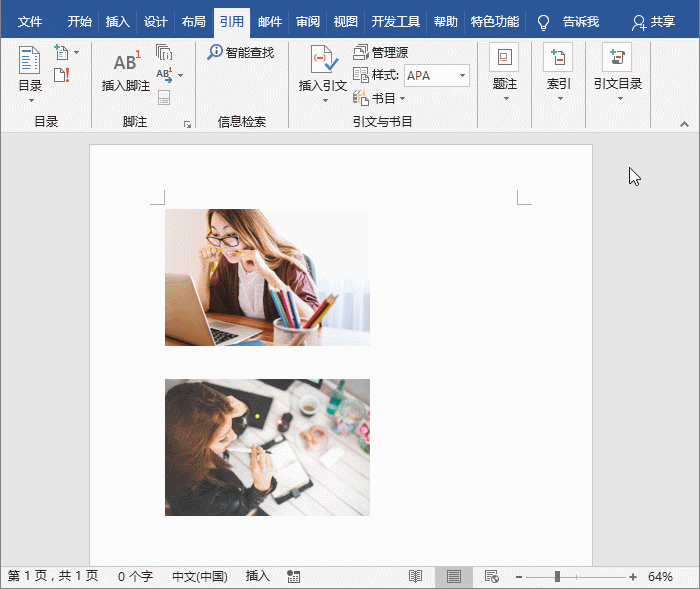The width and height of the screenshot is (700, 589).
Task: Click the 书目 bibliography icon
Action: click(x=360, y=98)
